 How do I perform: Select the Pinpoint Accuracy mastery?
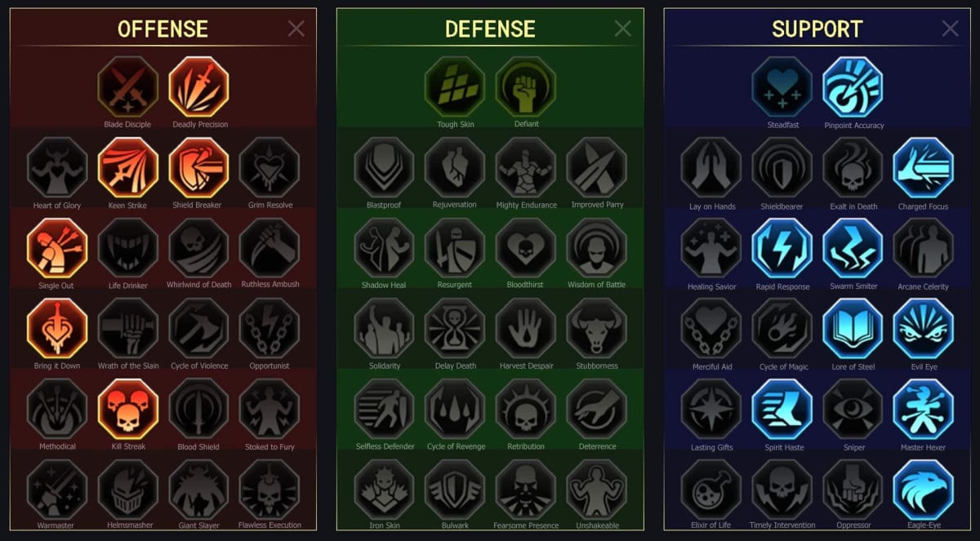[x=853, y=86]
